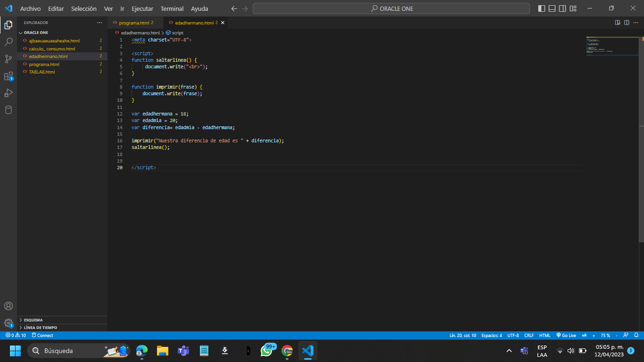Open the Terminal menu
Screen dimensions: 644x362
tap(172, 8)
